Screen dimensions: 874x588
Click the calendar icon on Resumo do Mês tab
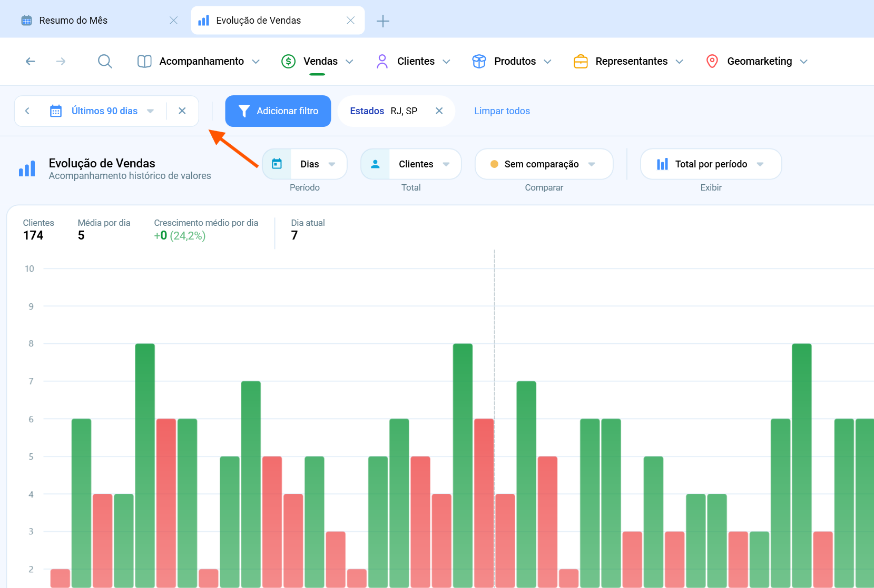(26, 21)
